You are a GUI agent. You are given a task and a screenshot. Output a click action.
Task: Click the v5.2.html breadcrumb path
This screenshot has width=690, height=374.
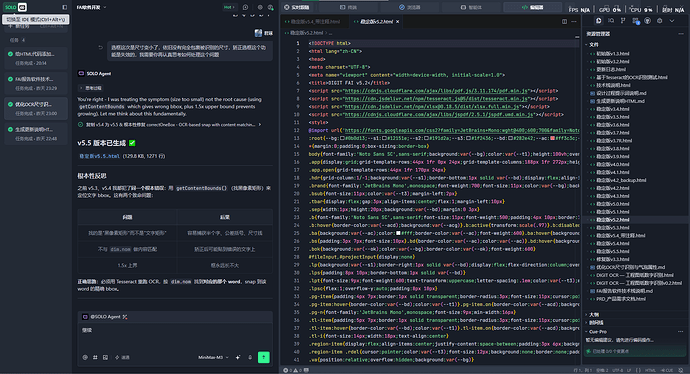click(x=307, y=33)
